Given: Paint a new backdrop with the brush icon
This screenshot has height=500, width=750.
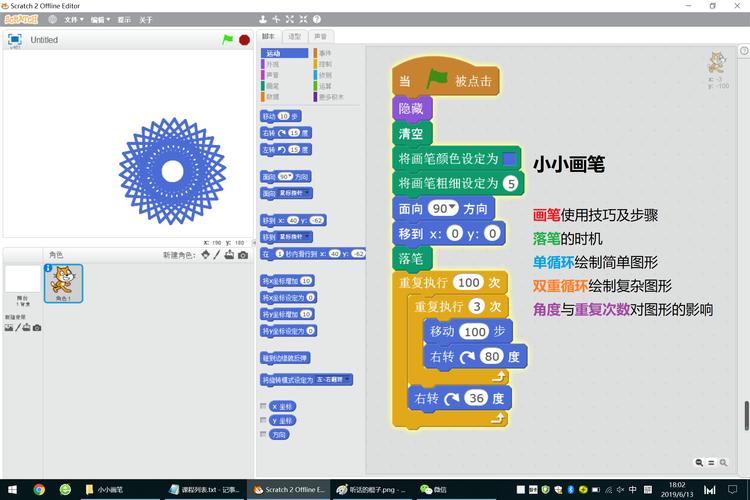Looking at the screenshot, I should click(18, 328).
